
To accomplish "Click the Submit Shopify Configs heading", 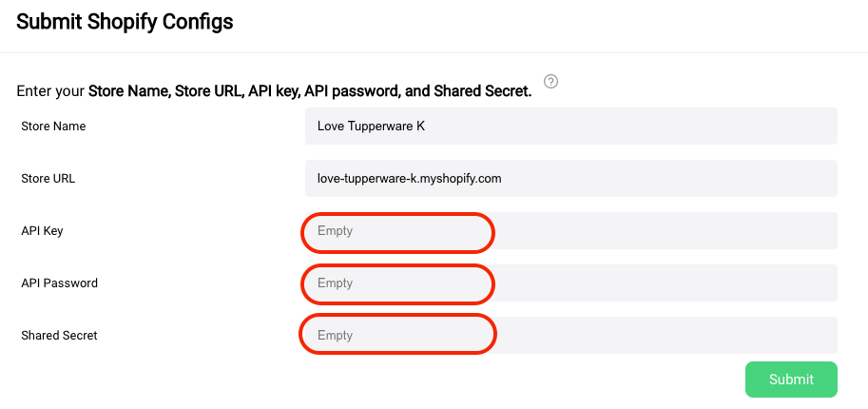I will pos(125,22).
